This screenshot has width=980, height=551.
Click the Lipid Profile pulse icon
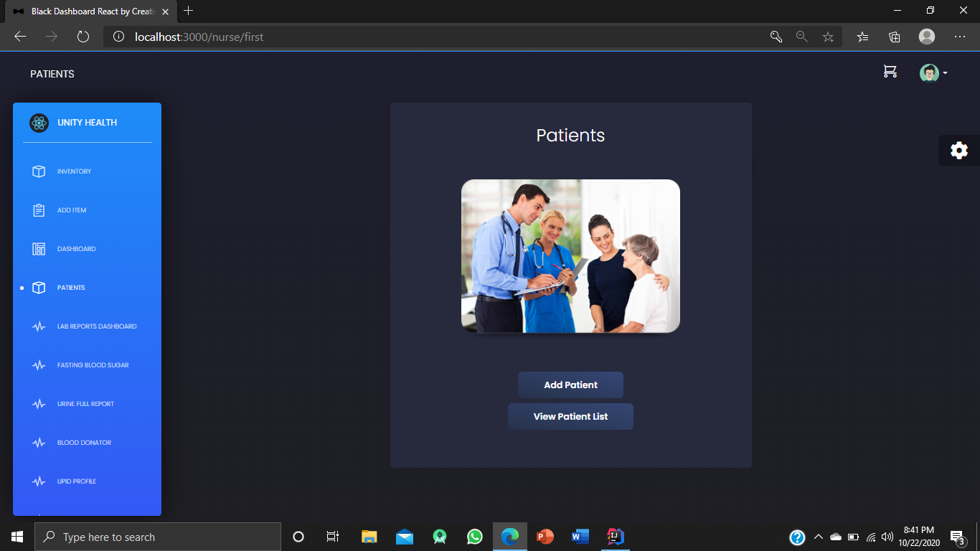point(39,481)
